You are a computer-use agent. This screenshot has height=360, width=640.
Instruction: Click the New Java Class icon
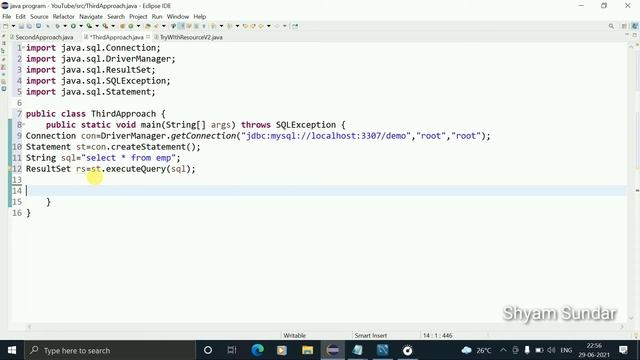coord(131,26)
